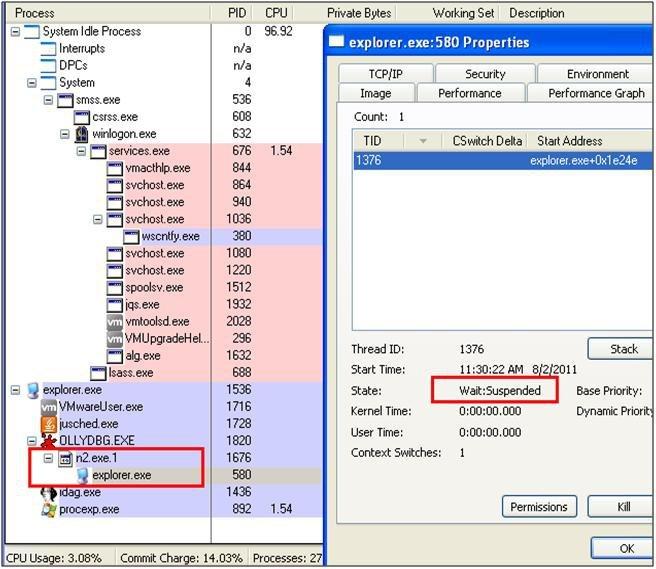Sort by the Working Set column

coord(449,13)
